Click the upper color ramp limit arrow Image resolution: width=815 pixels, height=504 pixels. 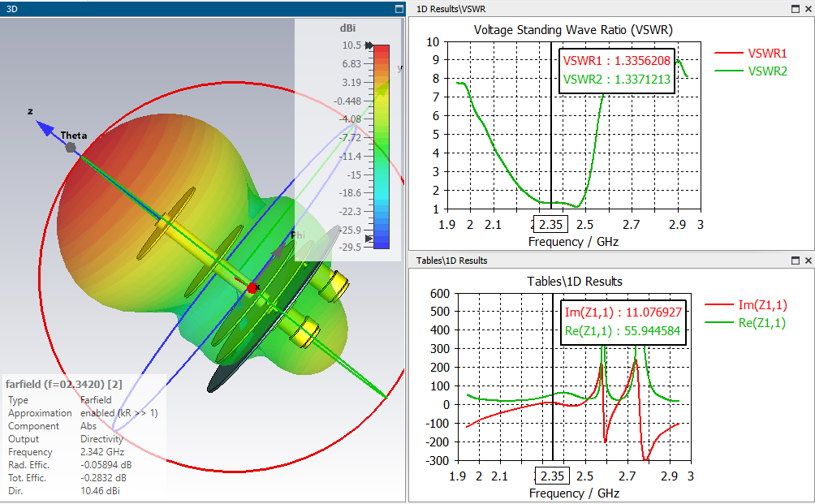tap(369, 45)
